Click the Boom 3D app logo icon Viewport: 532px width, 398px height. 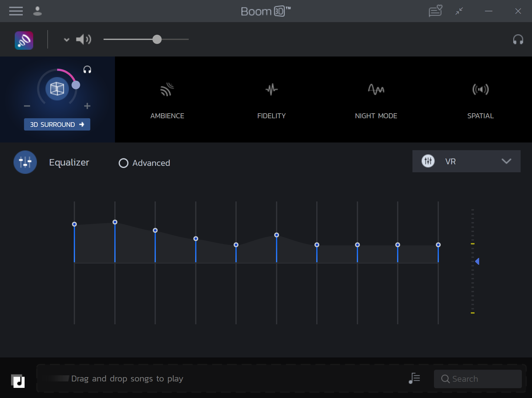(24, 40)
